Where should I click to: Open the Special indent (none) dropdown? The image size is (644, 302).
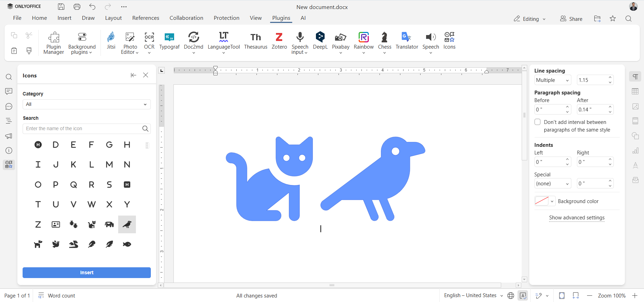(553, 184)
